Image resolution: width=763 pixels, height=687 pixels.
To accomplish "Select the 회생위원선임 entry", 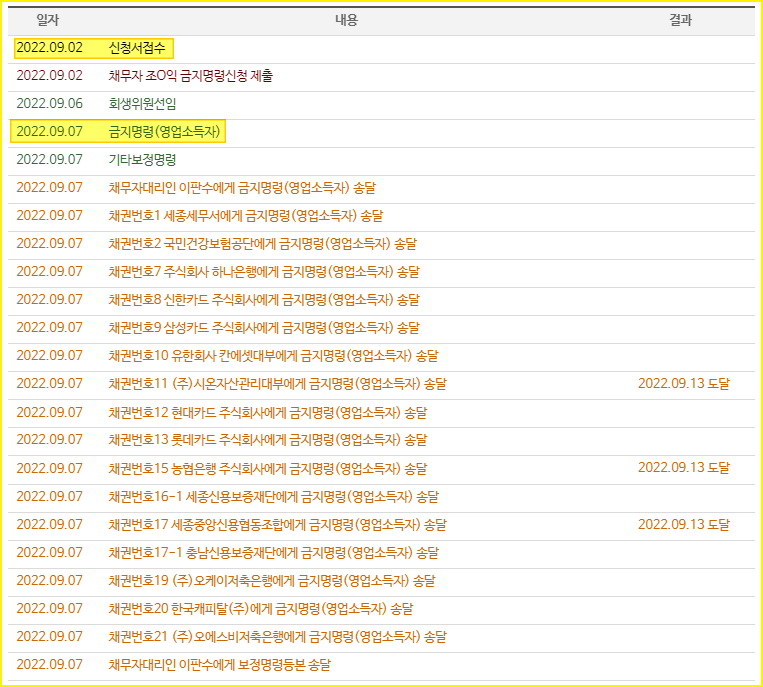I will pyautogui.click(x=142, y=104).
